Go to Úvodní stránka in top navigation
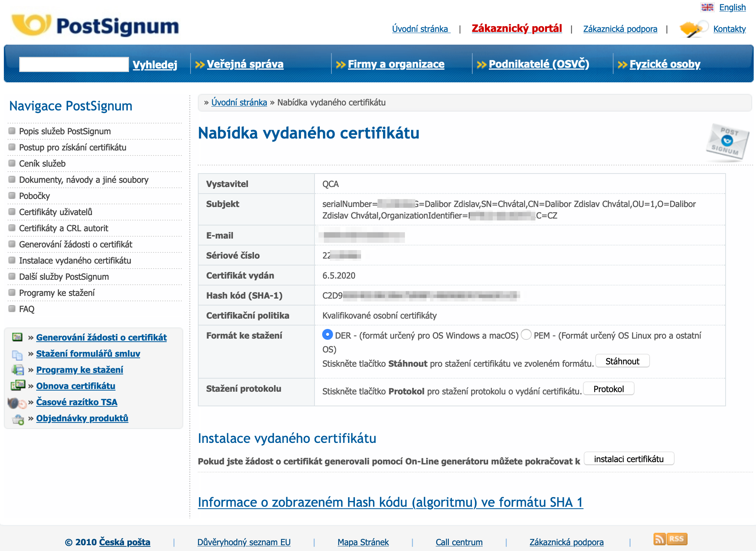 click(x=421, y=29)
